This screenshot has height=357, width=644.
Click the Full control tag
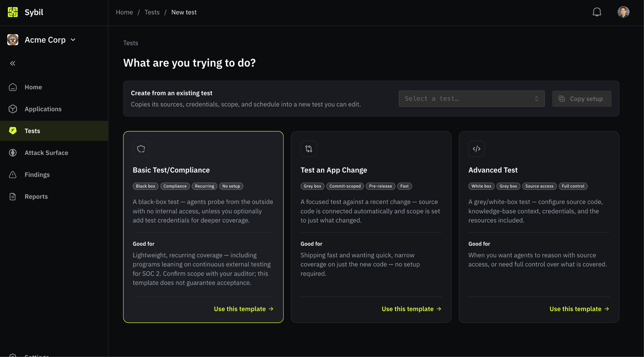[573, 186]
